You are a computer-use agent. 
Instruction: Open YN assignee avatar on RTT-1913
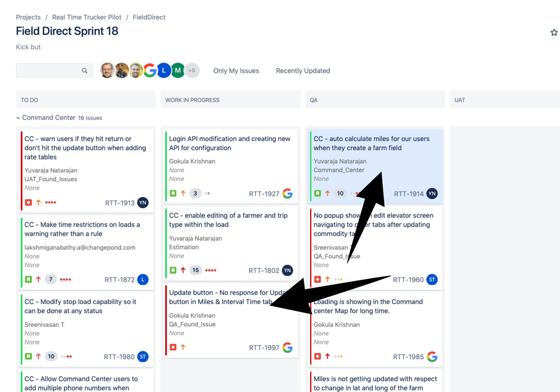pyautogui.click(x=143, y=202)
